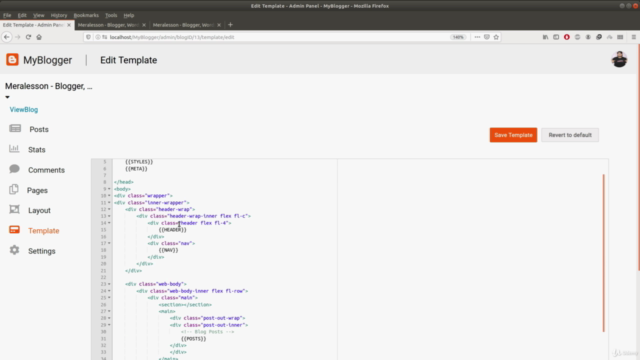640x360 pixels.
Task: Close the Edit Template browser tab
Action: pyautogui.click(x=69, y=25)
